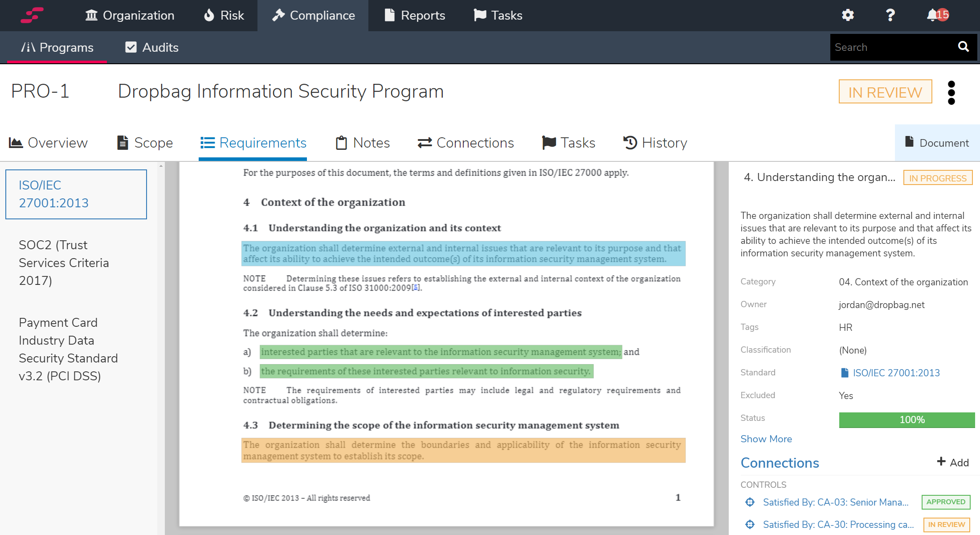Viewport: 980px width, 535px height.
Task: Expand details with Show More
Action: (766, 439)
